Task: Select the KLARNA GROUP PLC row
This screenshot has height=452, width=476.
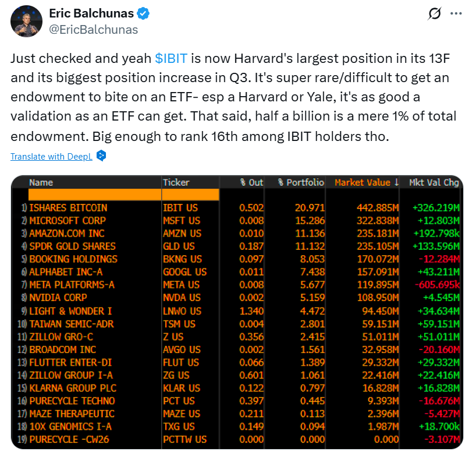Action: coord(73,388)
